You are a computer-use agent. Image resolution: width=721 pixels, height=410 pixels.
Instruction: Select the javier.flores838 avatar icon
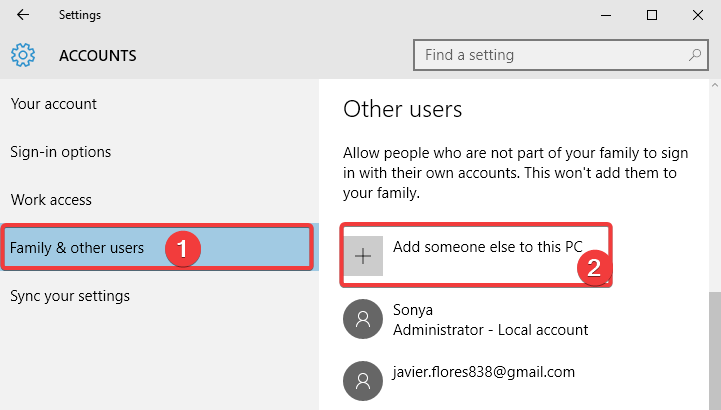(361, 380)
